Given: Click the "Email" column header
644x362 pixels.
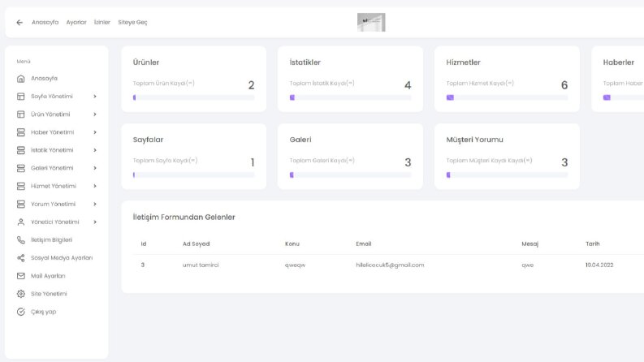Looking at the screenshot, I should pos(364,243).
